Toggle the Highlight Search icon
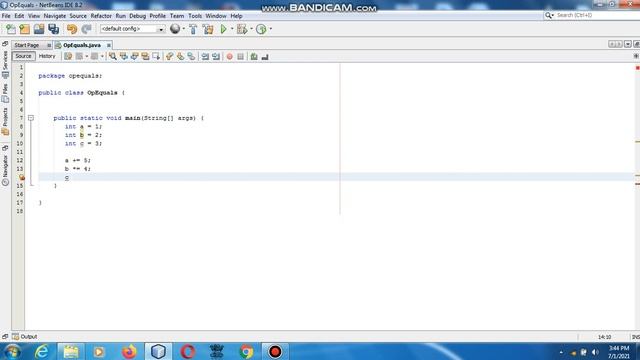The image size is (640, 360). point(145,57)
